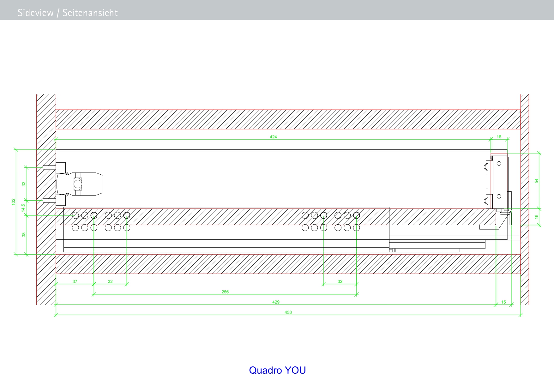Click the 37 dimension label at bottom left
554x392 pixels.
tap(75, 281)
